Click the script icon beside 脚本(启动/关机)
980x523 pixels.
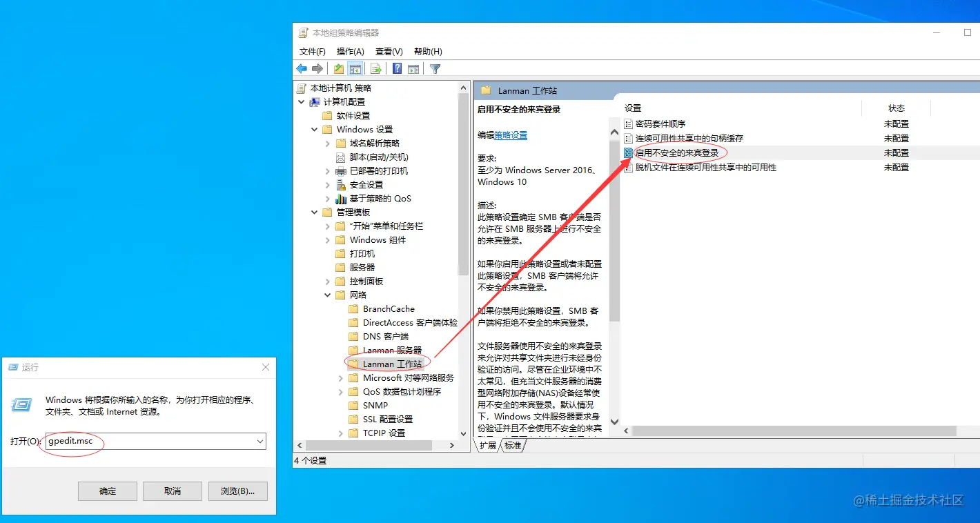point(341,157)
